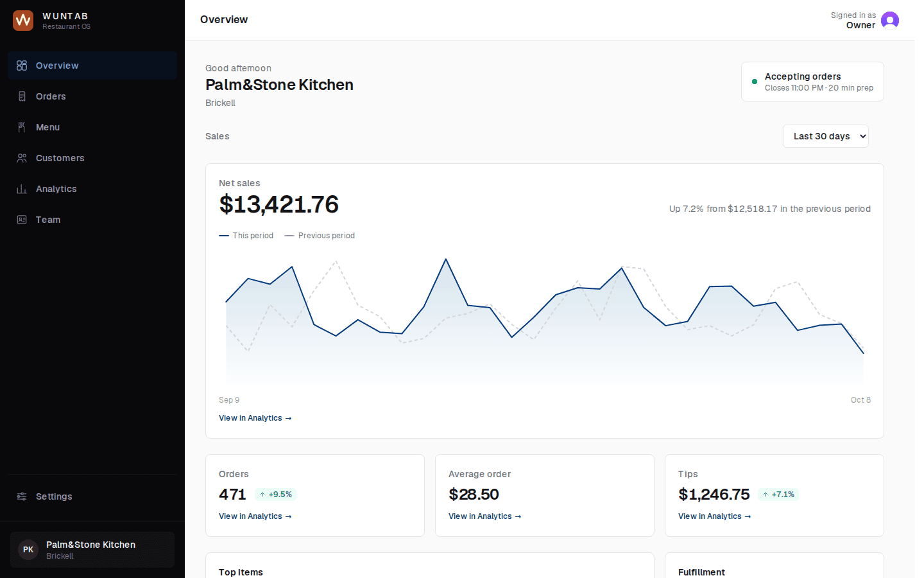Open View in Analytics link under Net sales

(x=255, y=418)
